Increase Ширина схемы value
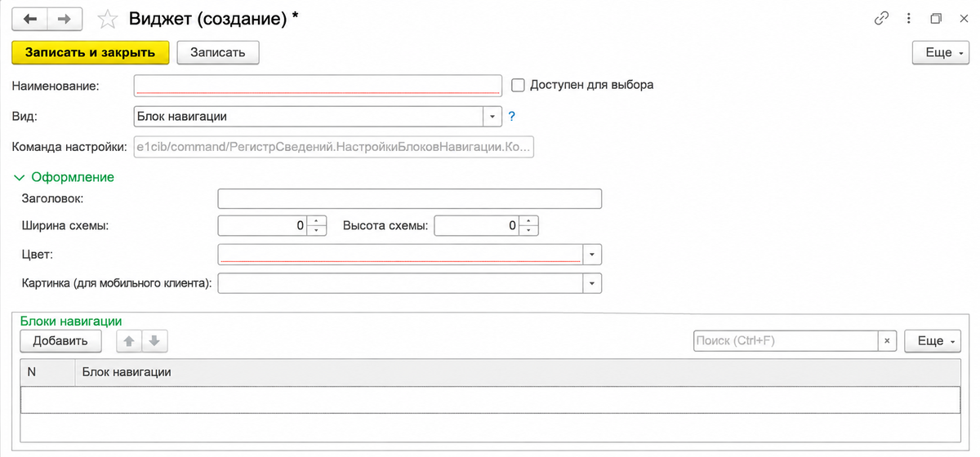This screenshot has width=980, height=457. point(318,220)
